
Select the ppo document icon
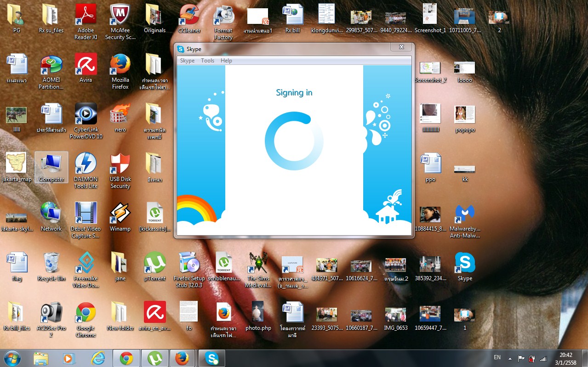tap(430, 168)
